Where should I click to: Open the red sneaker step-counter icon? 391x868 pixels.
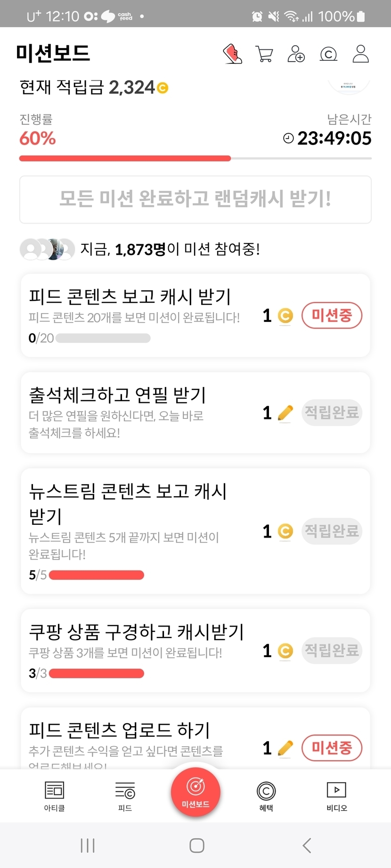(x=232, y=54)
